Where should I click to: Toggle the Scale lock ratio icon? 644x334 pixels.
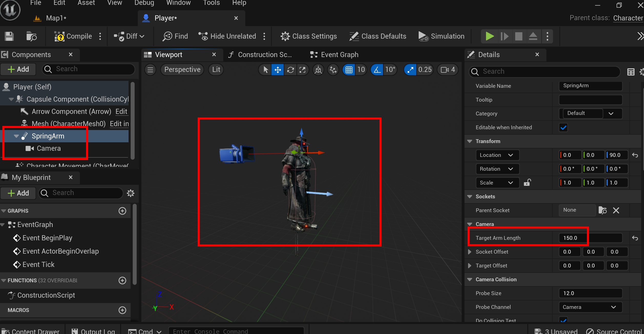click(x=527, y=182)
